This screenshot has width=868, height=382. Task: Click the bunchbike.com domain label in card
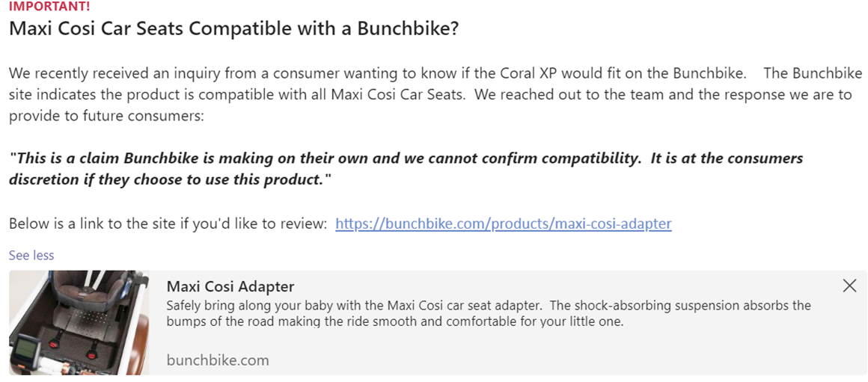(x=217, y=360)
